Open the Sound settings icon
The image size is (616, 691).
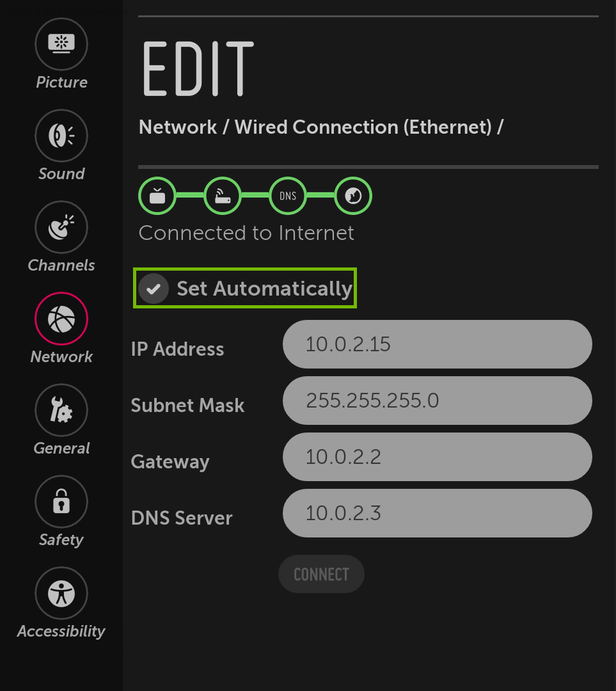click(x=61, y=136)
